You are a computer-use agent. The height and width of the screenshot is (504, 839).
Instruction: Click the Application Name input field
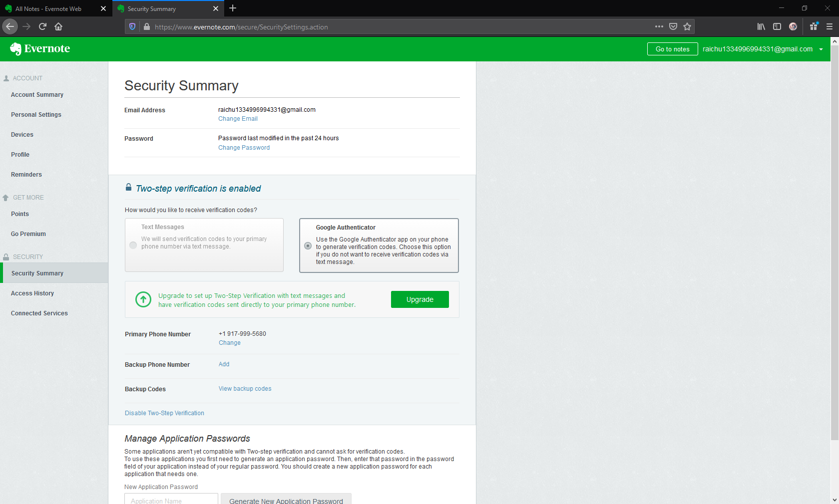click(171, 499)
